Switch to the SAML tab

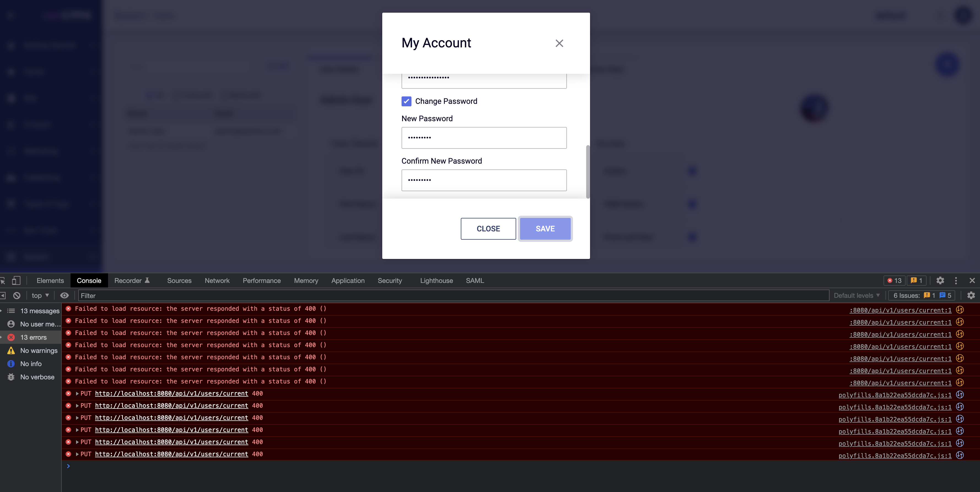(x=475, y=281)
